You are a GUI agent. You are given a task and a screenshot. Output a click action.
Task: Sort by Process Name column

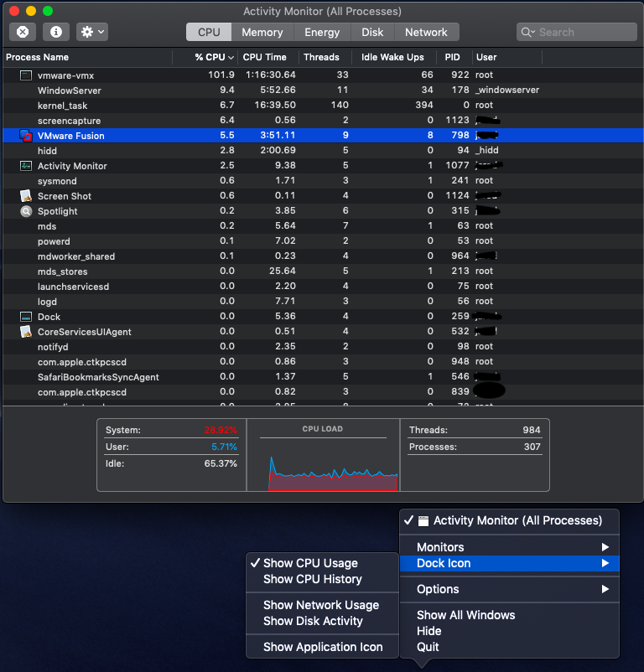(x=87, y=57)
